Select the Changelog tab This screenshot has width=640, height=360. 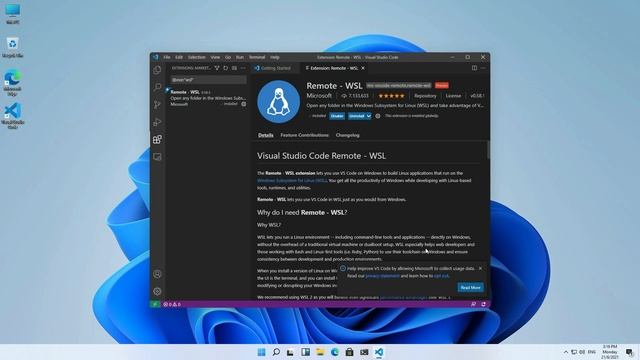point(348,135)
